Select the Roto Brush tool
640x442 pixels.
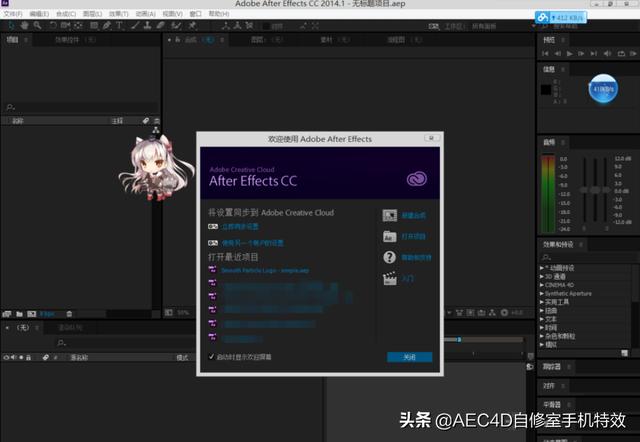coord(176,26)
